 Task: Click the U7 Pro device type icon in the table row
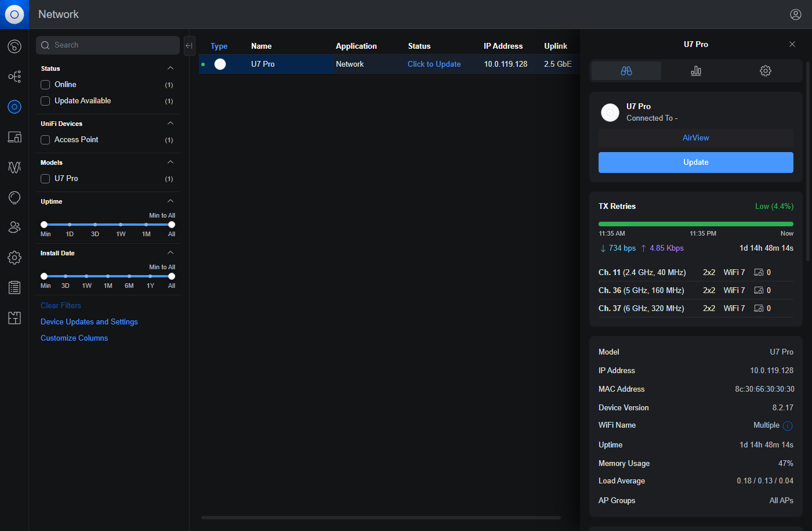coord(220,64)
